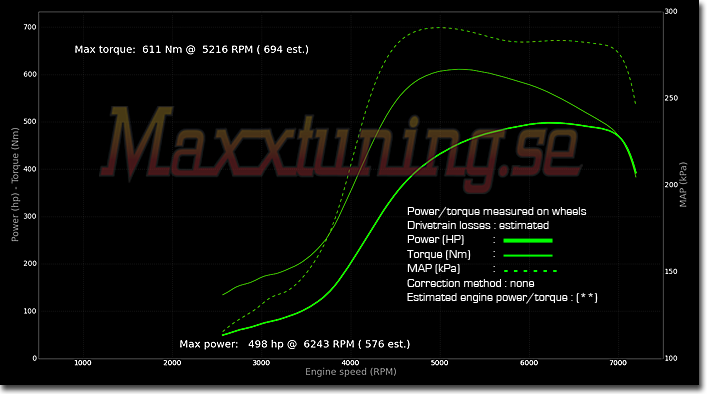
Task: Click the 'Max power: 498 hp @ 6243 RPM' text
Action: pos(267,344)
